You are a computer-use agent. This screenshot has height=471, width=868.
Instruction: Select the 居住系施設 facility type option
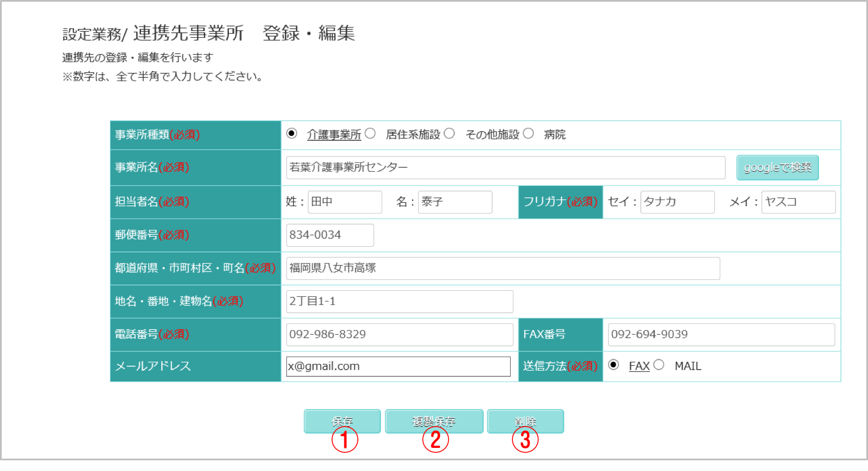point(370,134)
